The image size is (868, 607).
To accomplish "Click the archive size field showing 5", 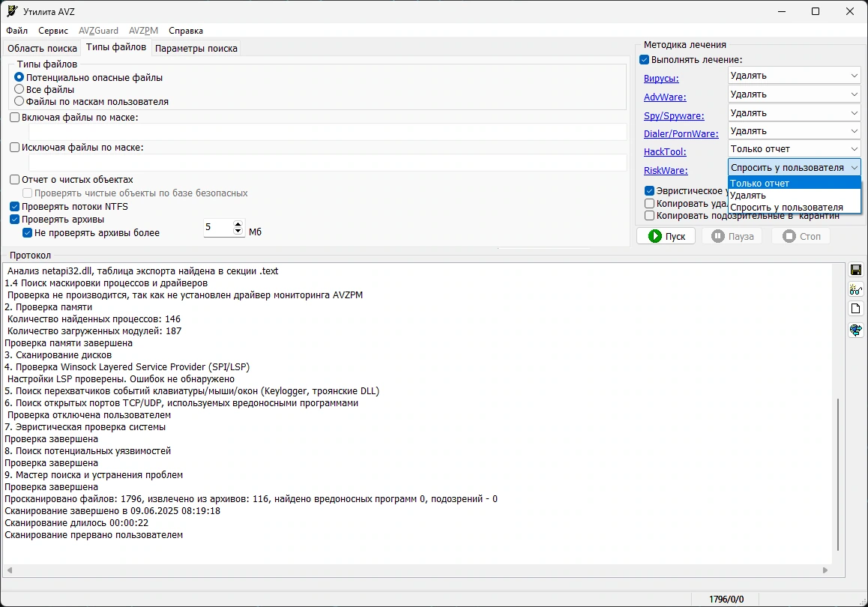I will click(218, 227).
